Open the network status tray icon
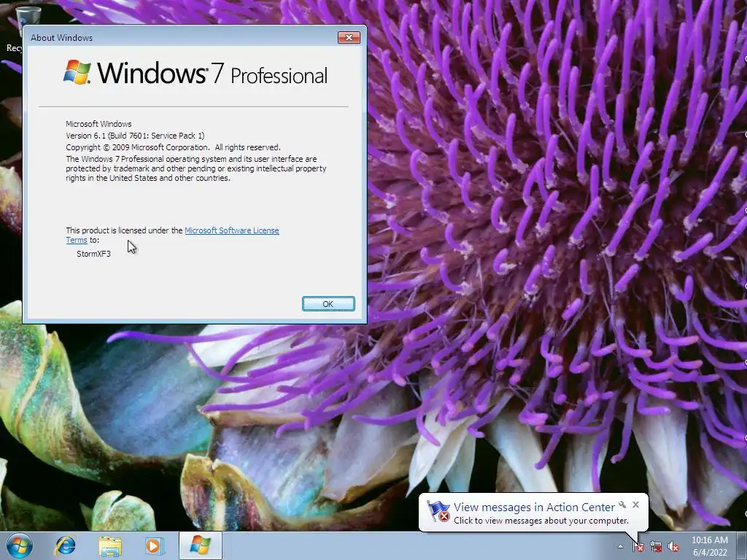The width and height of the screenshot is (747, 560). coord(656,547)
